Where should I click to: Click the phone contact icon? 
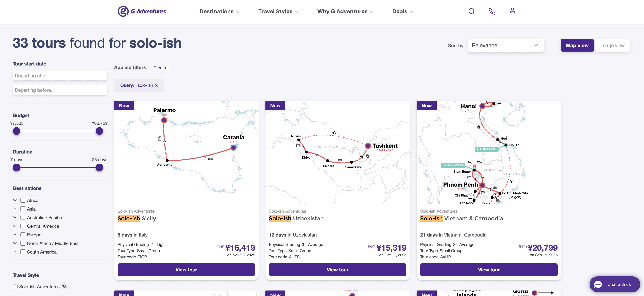pos(492,12)
